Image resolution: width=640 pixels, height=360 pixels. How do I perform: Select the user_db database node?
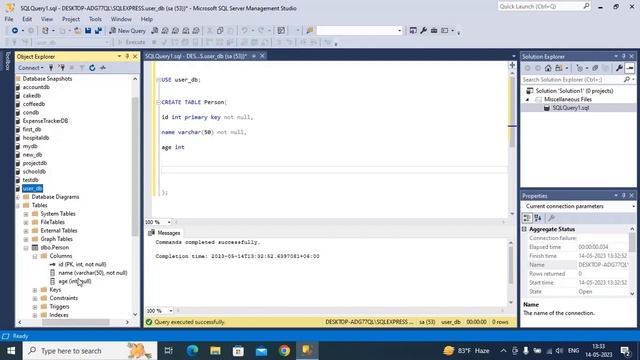click(32, 188)
